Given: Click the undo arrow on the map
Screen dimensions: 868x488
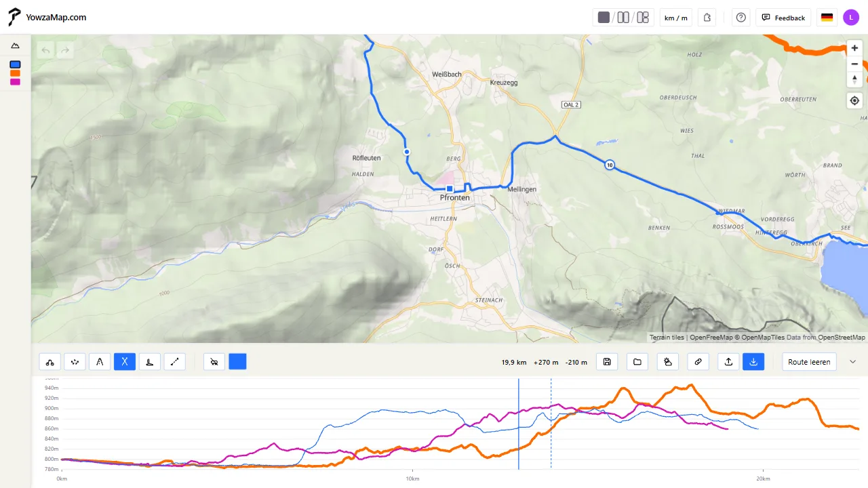Looking at the screenshot, I should (x=46, y=49).
